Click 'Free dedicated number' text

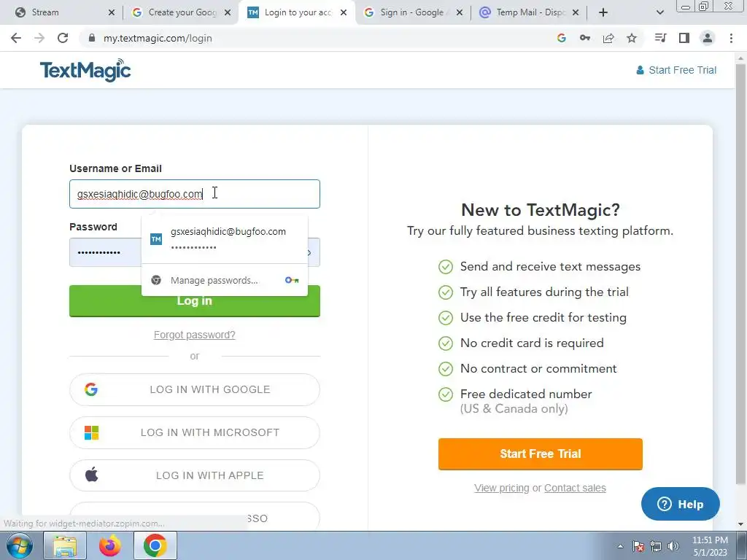click(526, 394)
